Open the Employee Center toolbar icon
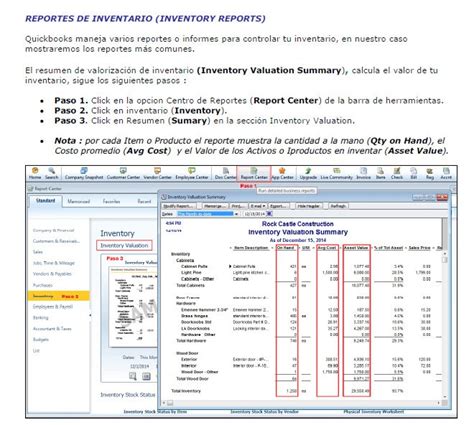This screenshot has height=425, width=474. 192,173
